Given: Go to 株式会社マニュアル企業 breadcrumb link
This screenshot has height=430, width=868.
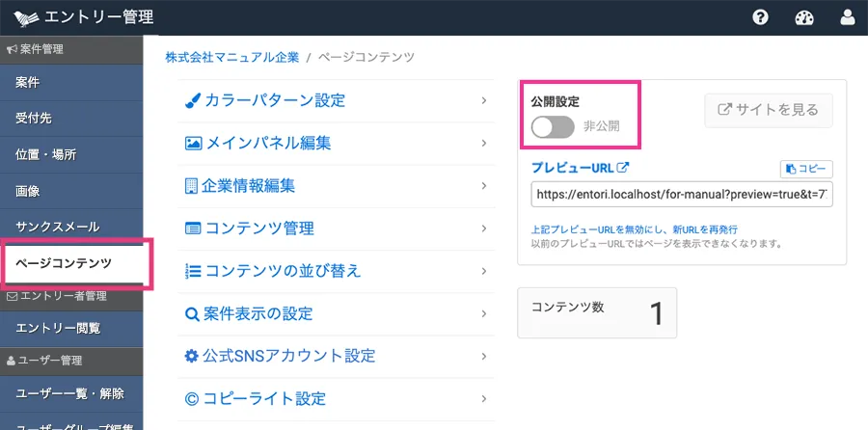Looking at the screenshot, I should [x=232, y=58].
